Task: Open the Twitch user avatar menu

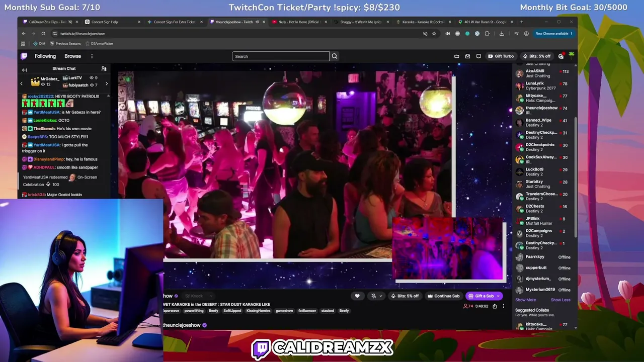Action: click(x=572, y=55)
